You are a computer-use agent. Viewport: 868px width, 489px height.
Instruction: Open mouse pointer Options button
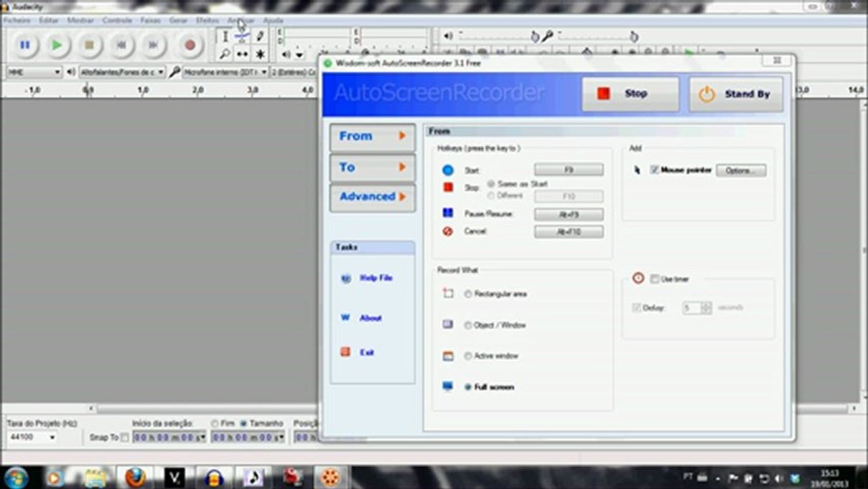click(x=741, y=170)
